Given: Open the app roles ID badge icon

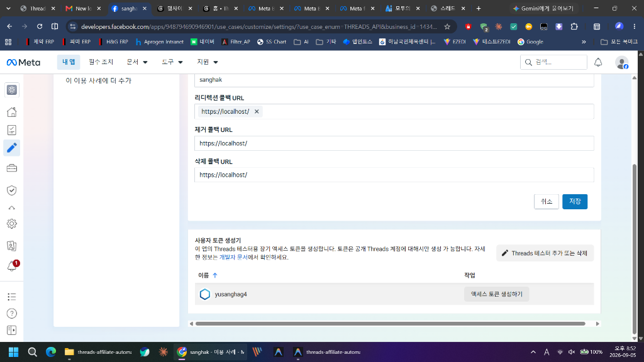Looking at the screenshot, I should pos(11,246).
